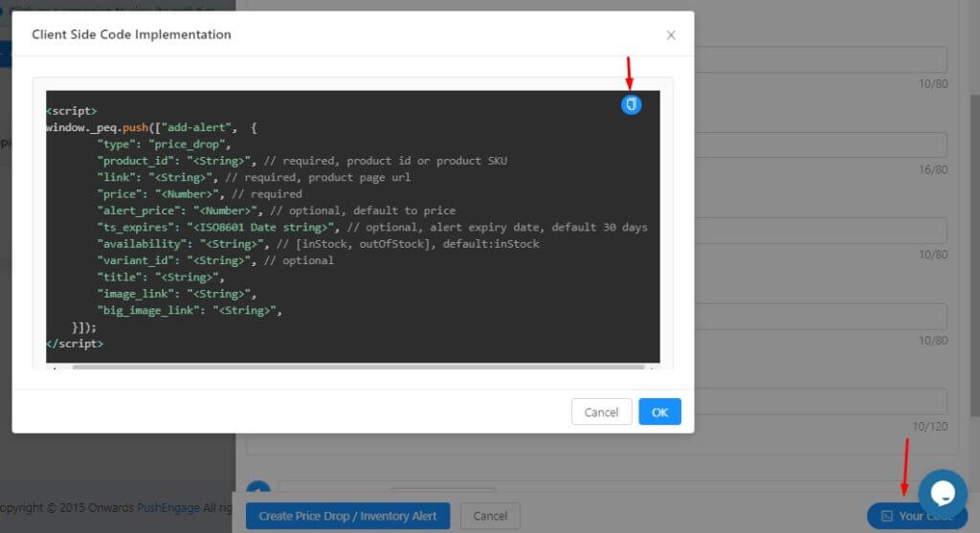Click the "product_id" code line

coord(301,161)
